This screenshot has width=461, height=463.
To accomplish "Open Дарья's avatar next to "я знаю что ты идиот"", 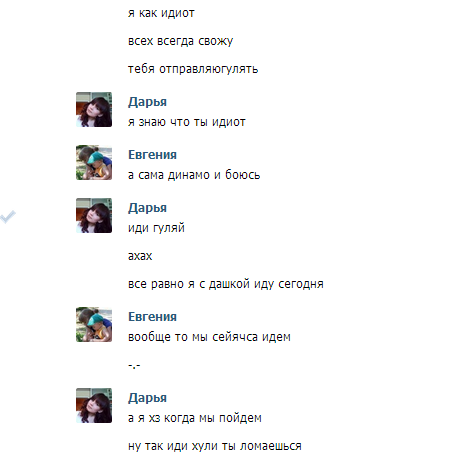I will [94, 109].
